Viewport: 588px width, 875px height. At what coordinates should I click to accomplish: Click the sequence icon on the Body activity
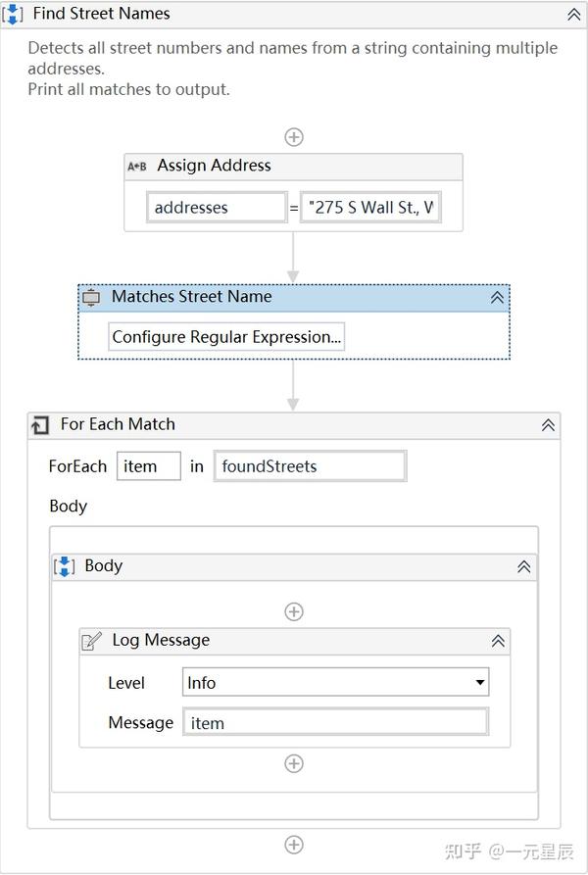pyautogui.click(x=64, y=565)
